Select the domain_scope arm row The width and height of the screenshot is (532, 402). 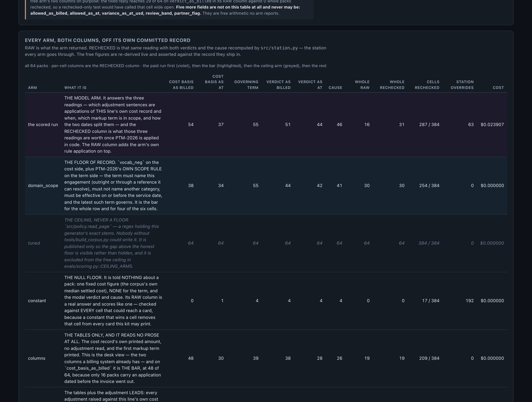(x=266, y=185)
